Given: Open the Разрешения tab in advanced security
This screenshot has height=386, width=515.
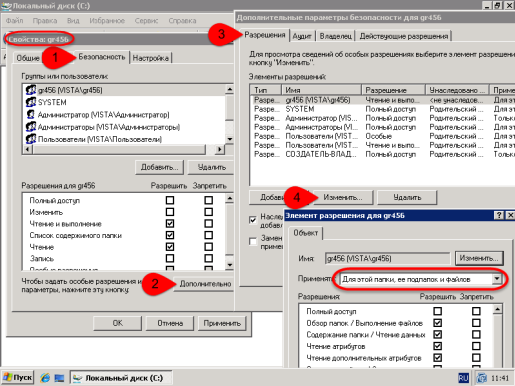Looking at the screenshot, I should [x=265, y=35].
